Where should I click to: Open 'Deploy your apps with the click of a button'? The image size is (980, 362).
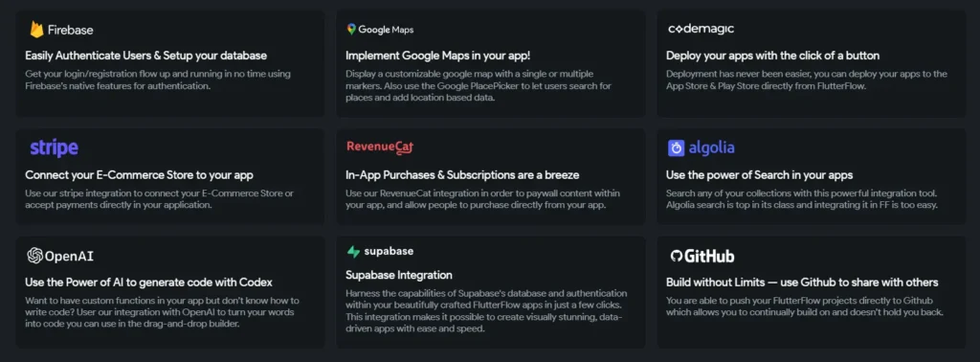click(x=773, y=56)
